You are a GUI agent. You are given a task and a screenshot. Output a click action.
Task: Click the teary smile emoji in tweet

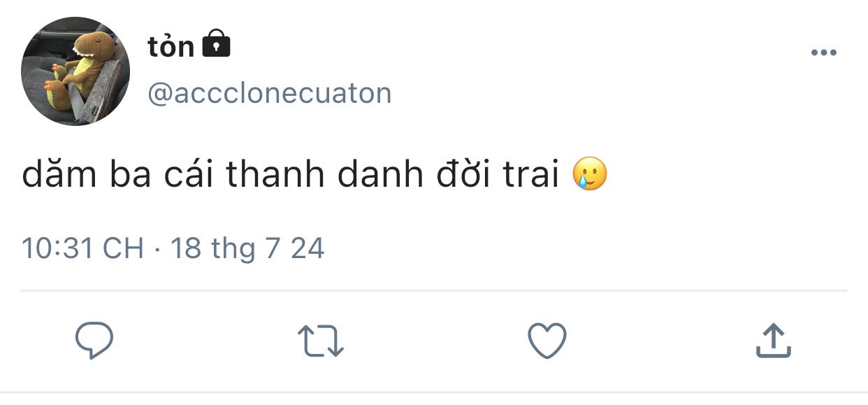[589, 175]
